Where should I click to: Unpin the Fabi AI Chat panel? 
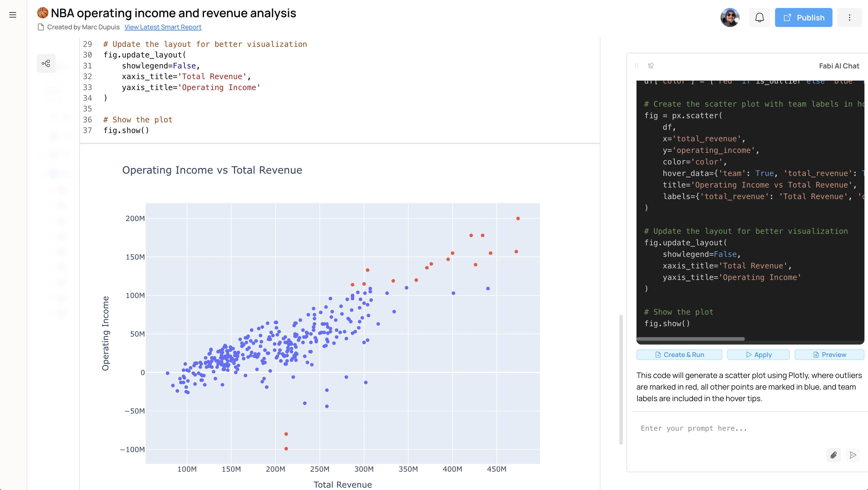(651, 66)
